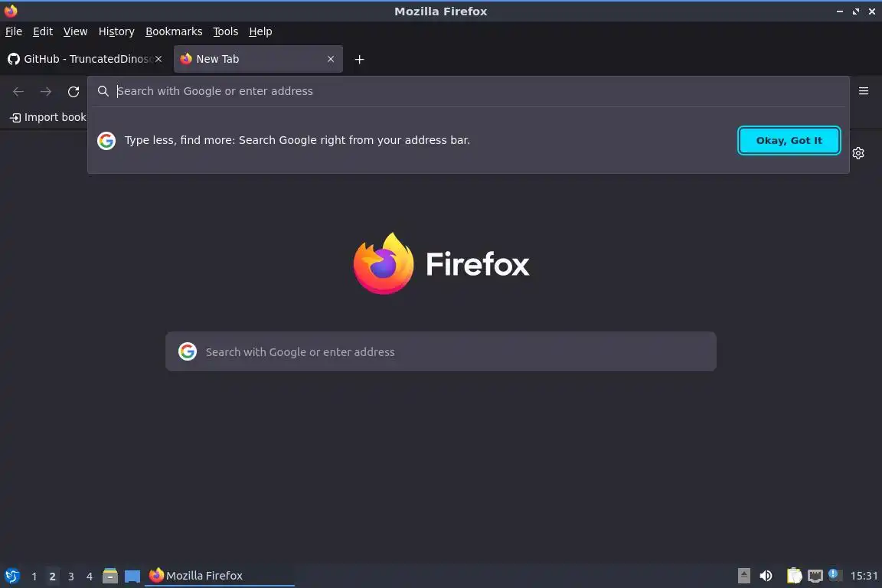This screenshot has width=882, height=588.
Task: Click the eject removable media tray icon
Action: tap(743, 576)
